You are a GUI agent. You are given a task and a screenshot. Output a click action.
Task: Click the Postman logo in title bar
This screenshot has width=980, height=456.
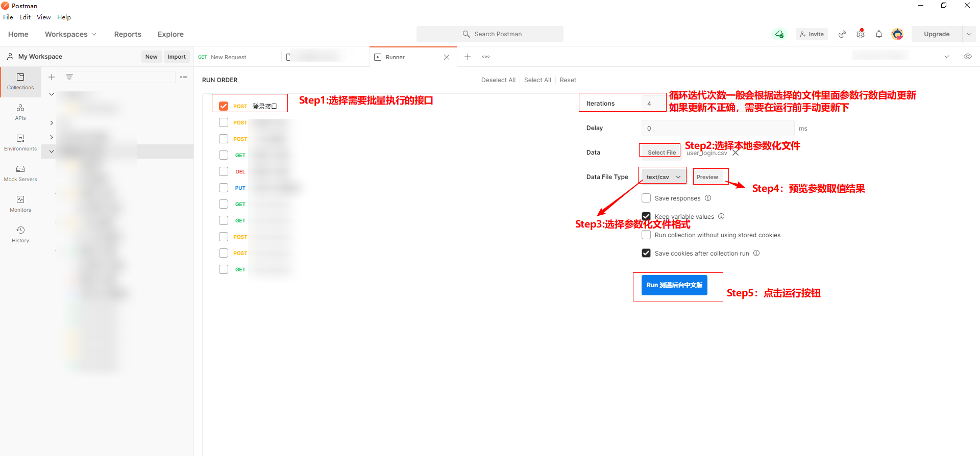[x=5, y=6]
